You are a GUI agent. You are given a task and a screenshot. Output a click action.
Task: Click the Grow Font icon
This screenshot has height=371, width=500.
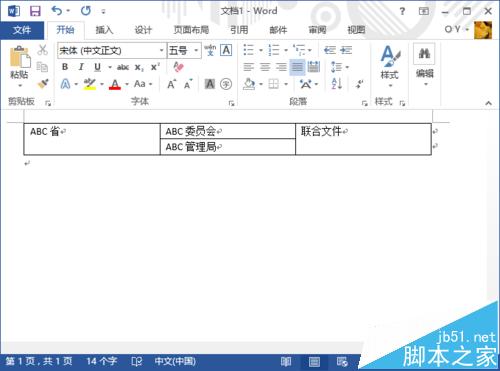pyautogui.click(x=171, y=84)
